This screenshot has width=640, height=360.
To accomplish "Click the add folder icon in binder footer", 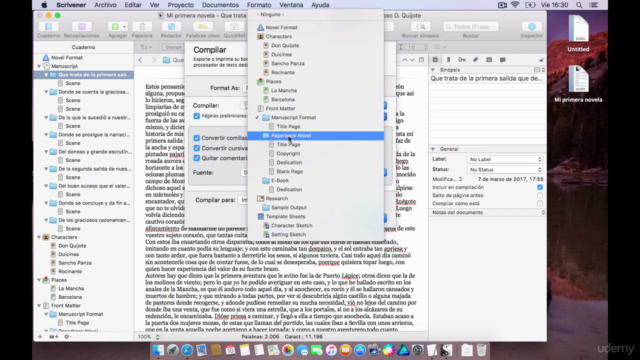I will click(54, 337).
